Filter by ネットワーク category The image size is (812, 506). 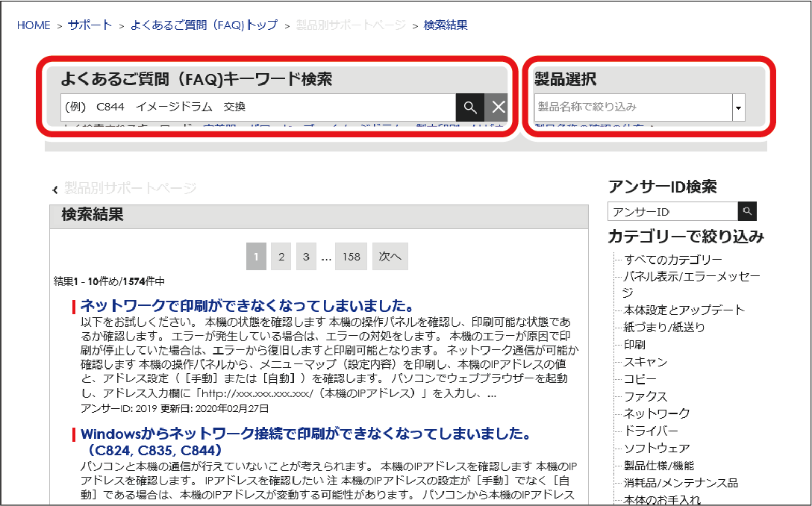[x=657, y=413]
